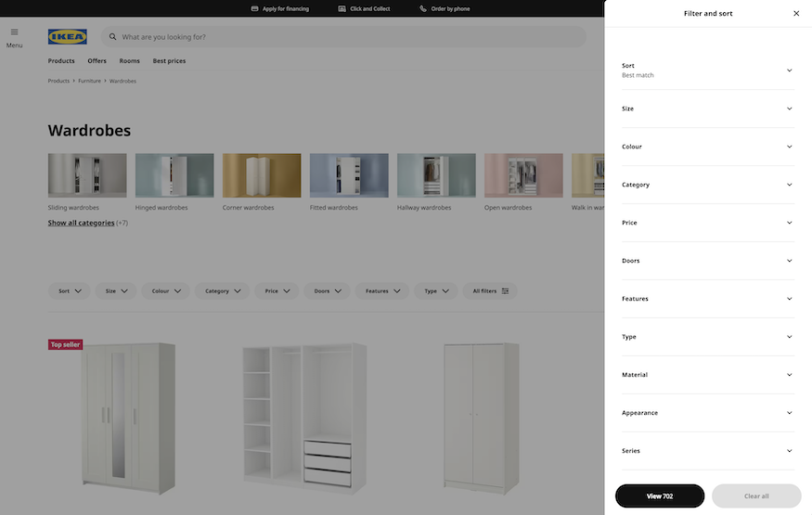Click the Products breadcrumb link
The width and height of the screenshot is (812, 515).
(x=58, y=81)
